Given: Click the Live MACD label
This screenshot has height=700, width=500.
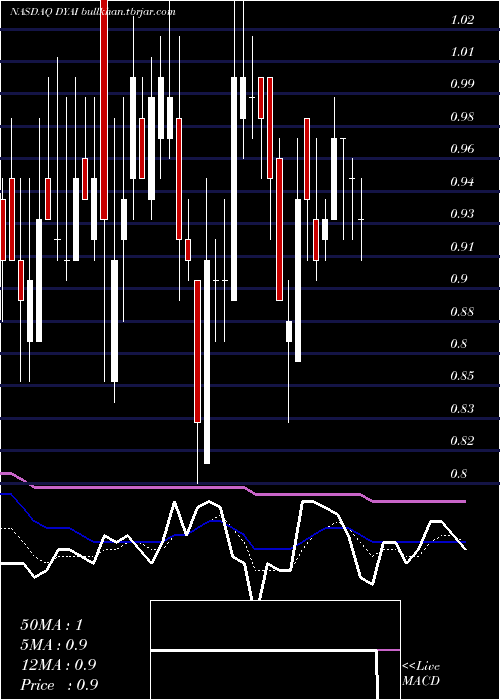Looking at the screenshot, I should (421, 673).
